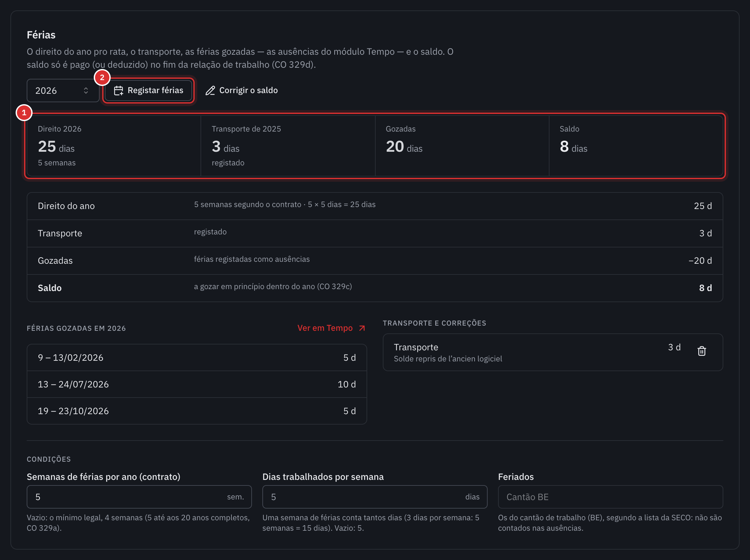This screenshot has height=560, width=750.
Task: Click the Direito do ano table row
Action: (375, 206)
